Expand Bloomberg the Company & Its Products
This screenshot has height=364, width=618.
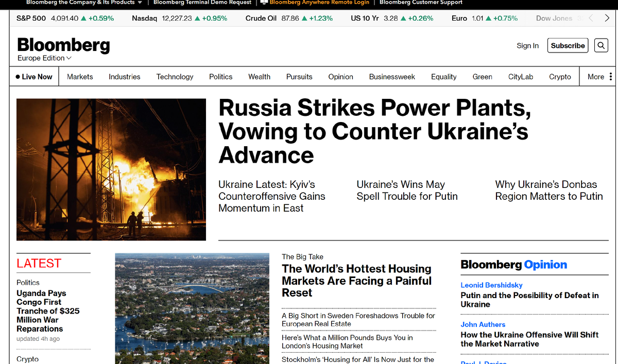pyautogui.click(x=83, y=3)
